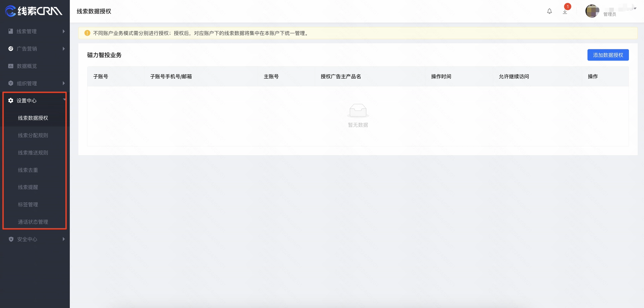Image resolution: width=644 pixels, height=308 pixels.
Task: Click the 线索CRM logo
Action: (34, 11)
